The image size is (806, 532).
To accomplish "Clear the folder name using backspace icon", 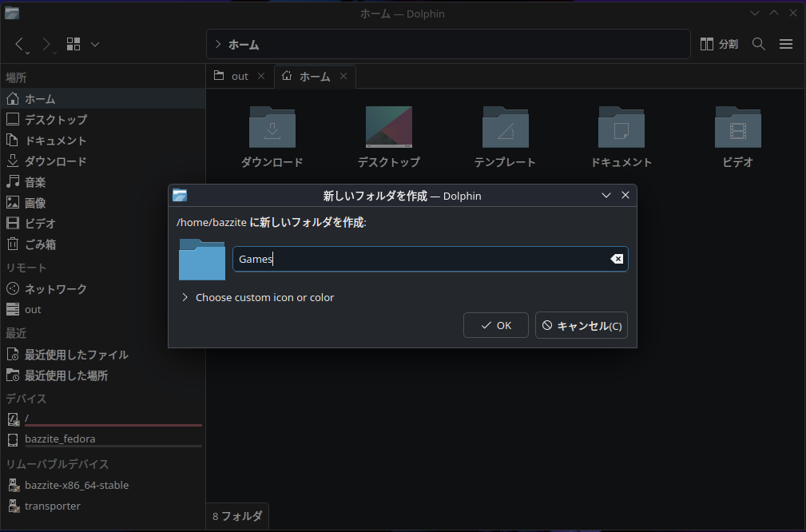I will pos(616,258).
